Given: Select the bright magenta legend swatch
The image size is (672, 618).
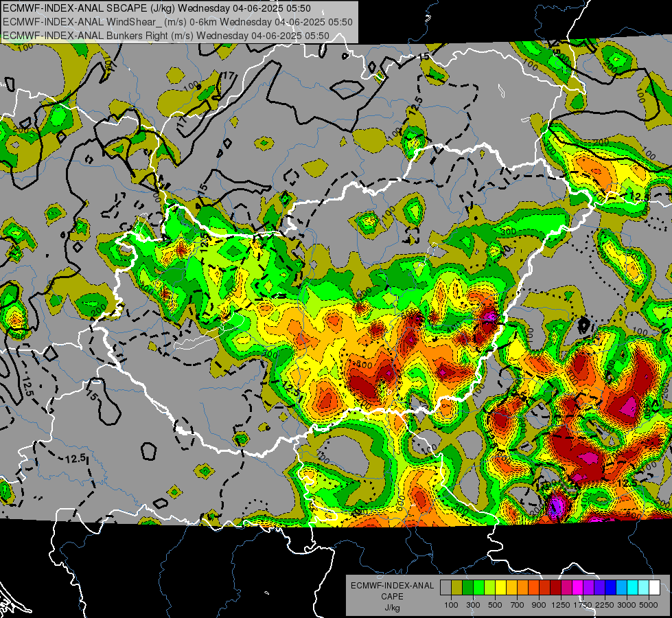Looking at the screenshot, I should click(x=578, y=588).
